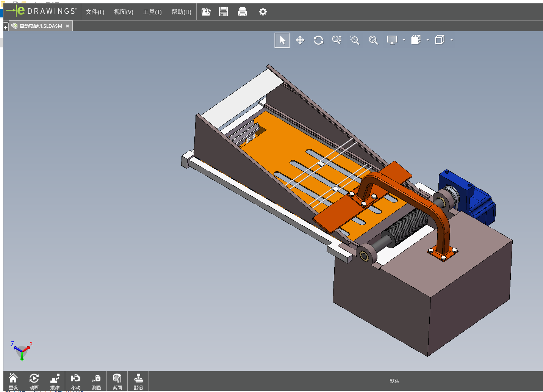
Task: Click the XYZ coordinate triad
Action: 22,351
